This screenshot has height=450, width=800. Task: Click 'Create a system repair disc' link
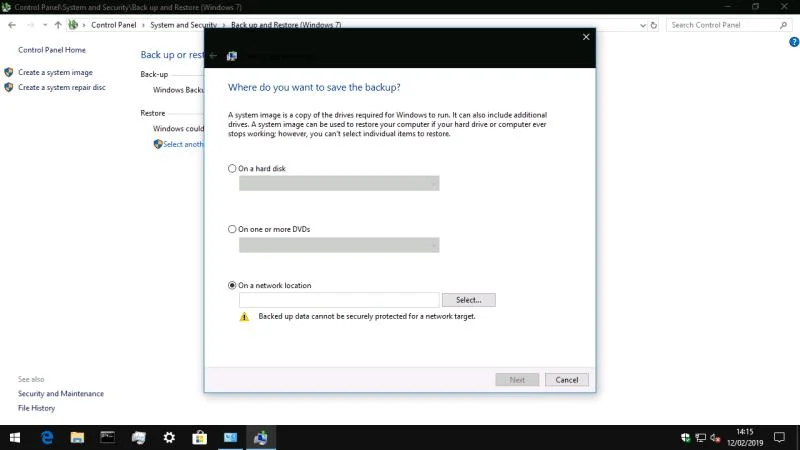62,87
